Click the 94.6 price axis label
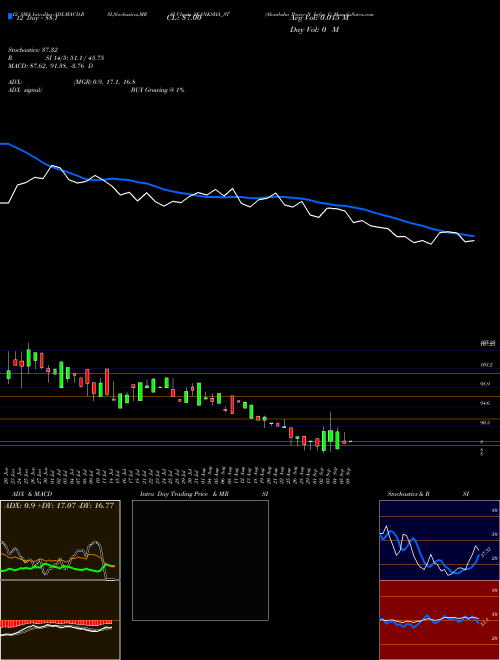This screenshot has height=660, width=500. click(486, 403)
